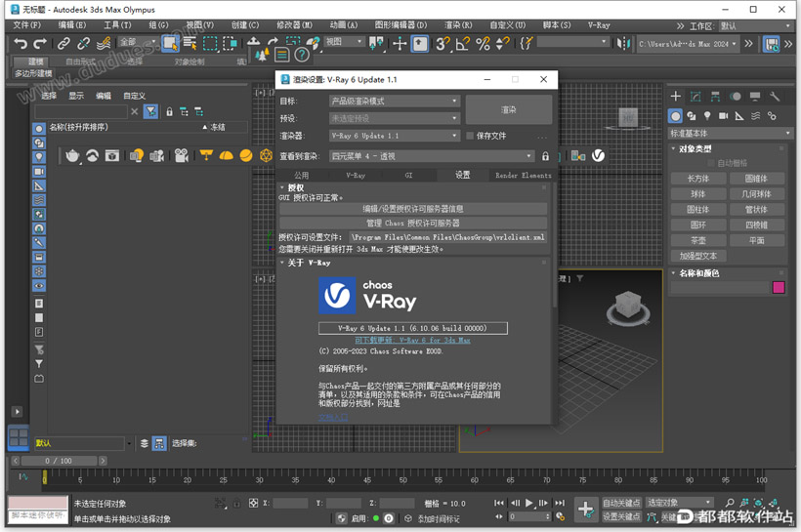Click 编辑/设置授权许可服务器信息 button
The image size is (801, 532).
pos(413,209)
